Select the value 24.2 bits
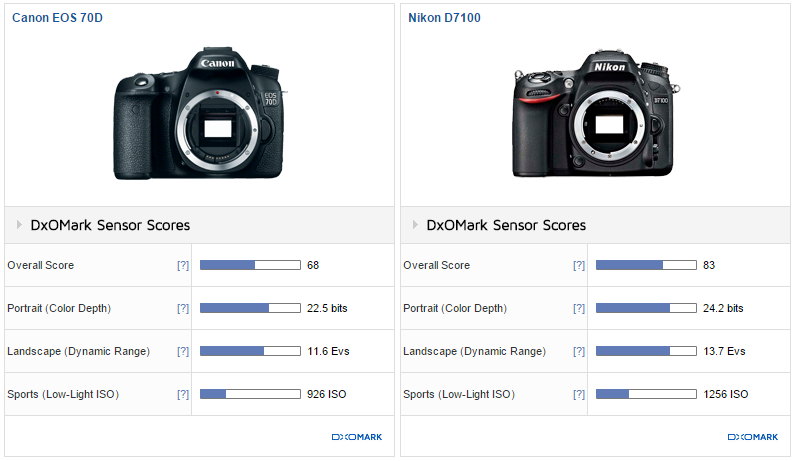This screenshot has width=795, height=461. pos(723,308)
